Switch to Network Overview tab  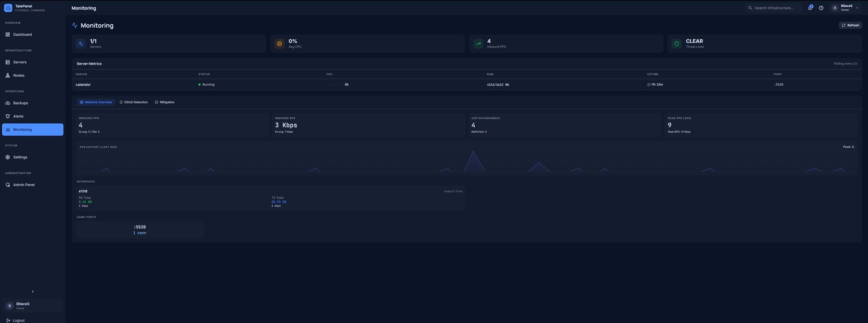96,102
